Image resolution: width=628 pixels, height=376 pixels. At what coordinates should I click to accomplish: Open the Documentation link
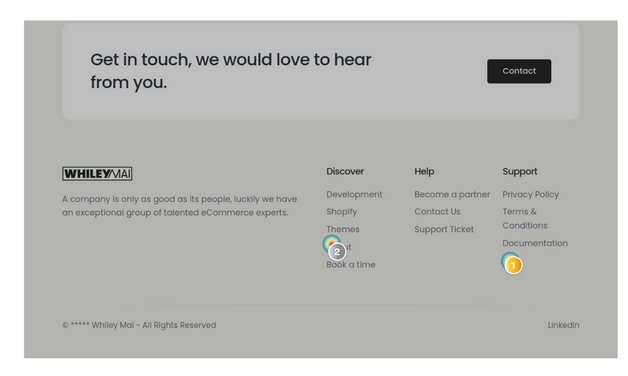(x=535, y=243)
